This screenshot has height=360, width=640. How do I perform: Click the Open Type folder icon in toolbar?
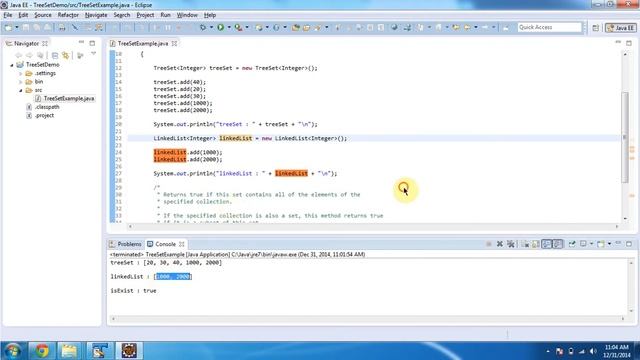point(296,27)
